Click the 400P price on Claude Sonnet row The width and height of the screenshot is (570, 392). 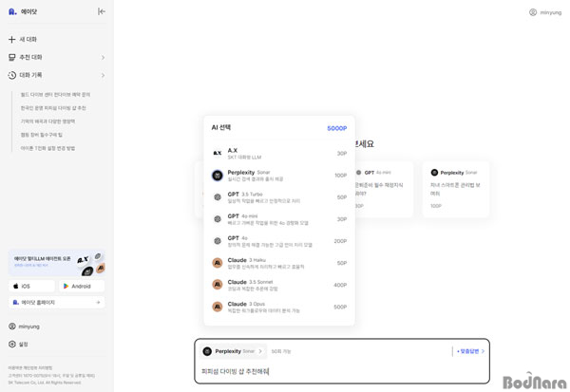point(340,285)
